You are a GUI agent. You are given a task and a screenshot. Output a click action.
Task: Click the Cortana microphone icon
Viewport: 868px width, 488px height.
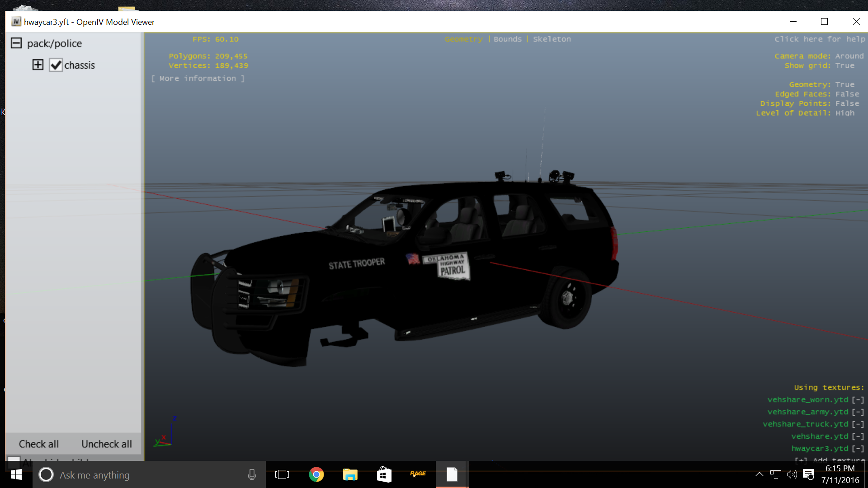[x=252, y=474]
